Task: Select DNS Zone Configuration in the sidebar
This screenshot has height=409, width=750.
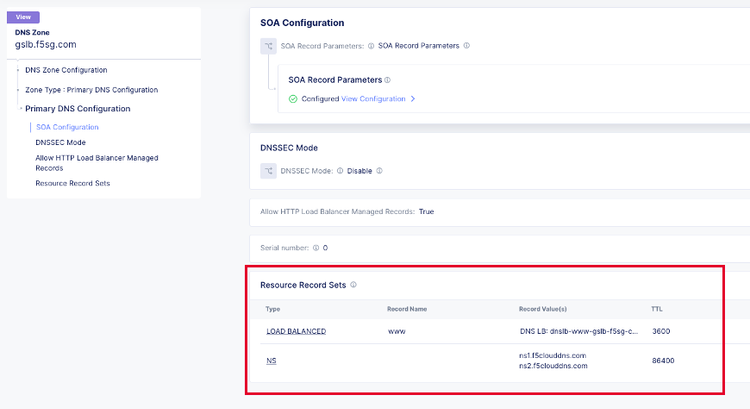Action: tap(66, 70)
